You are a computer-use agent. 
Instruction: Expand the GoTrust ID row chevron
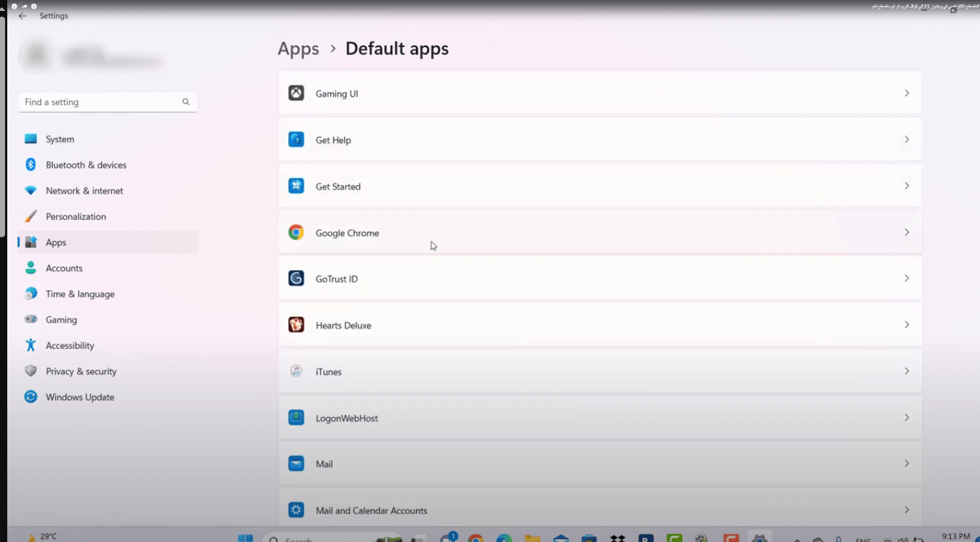(x=907, y=278)
